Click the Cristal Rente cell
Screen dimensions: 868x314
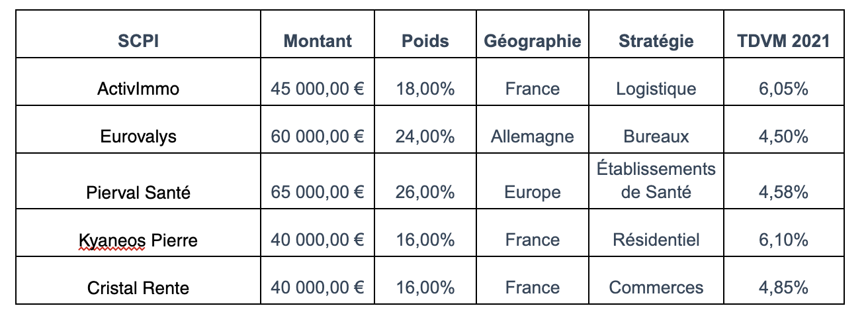138,281
